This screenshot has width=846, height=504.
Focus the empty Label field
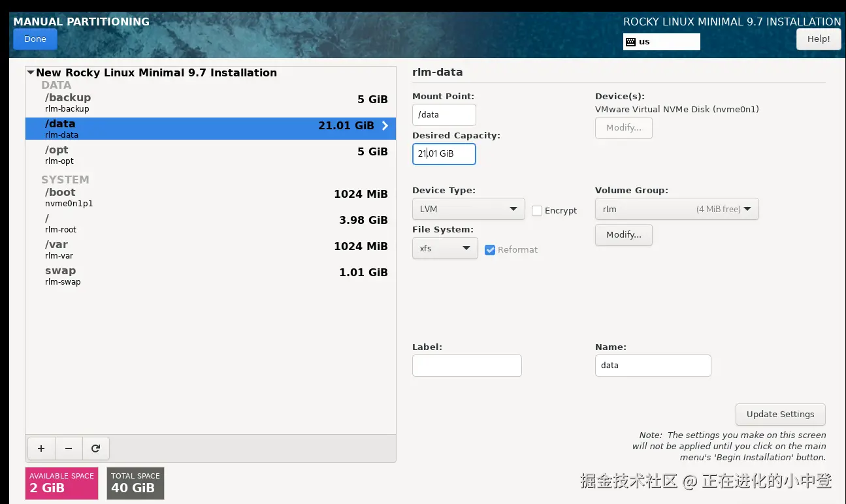click(x=467, y=366)
